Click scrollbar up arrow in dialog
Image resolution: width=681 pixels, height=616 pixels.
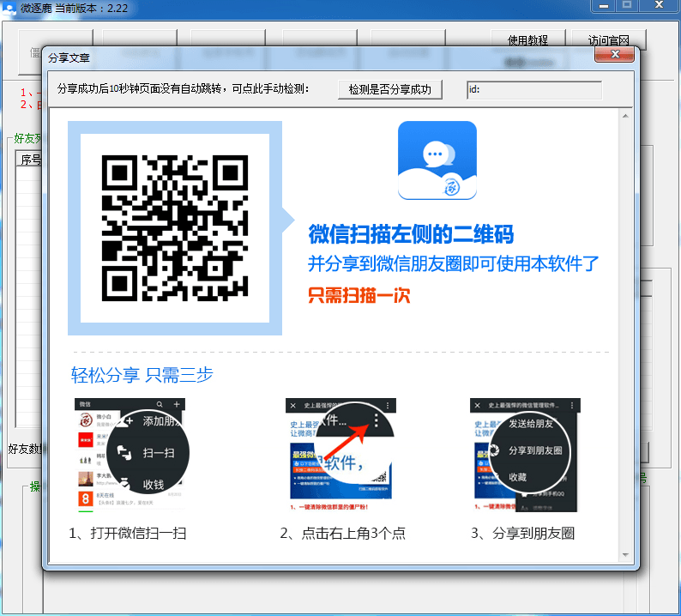point(625,116)
